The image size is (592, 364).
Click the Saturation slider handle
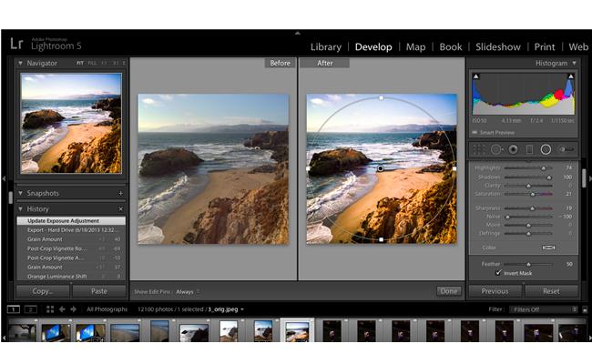coord(533,194)
